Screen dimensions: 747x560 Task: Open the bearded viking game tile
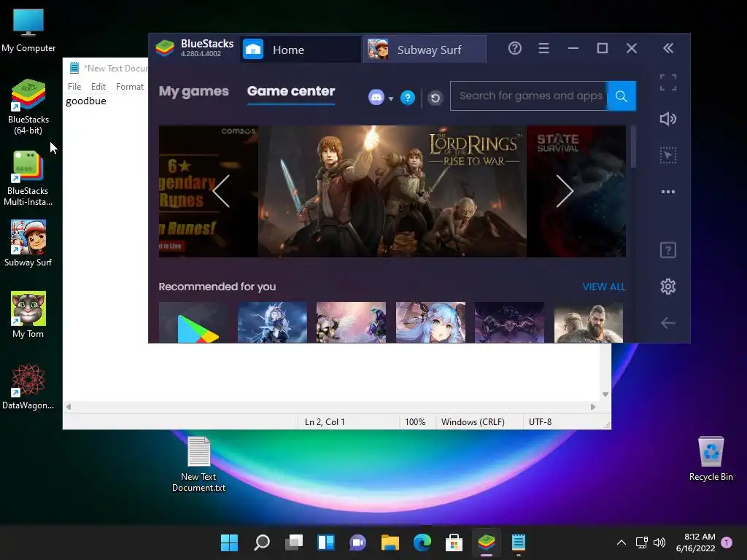coord(589,322)
